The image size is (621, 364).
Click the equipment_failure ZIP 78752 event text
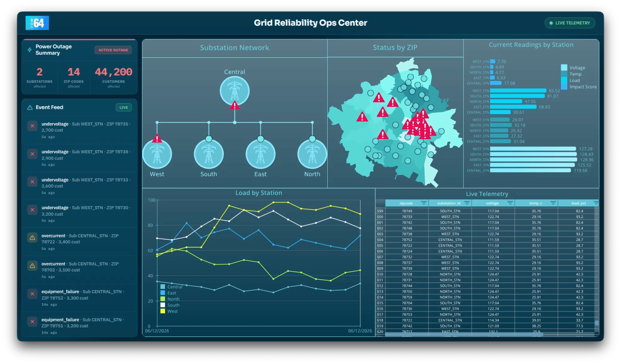[83, 295]
